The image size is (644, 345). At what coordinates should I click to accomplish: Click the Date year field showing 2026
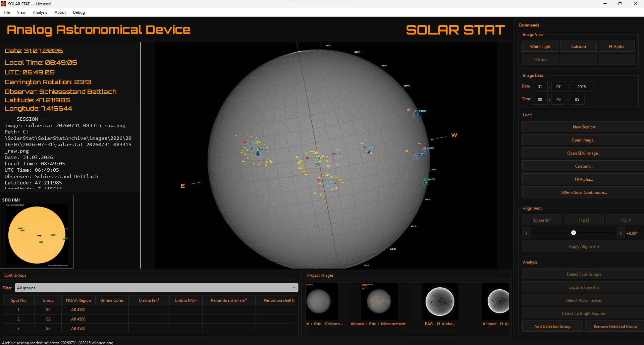582,87
